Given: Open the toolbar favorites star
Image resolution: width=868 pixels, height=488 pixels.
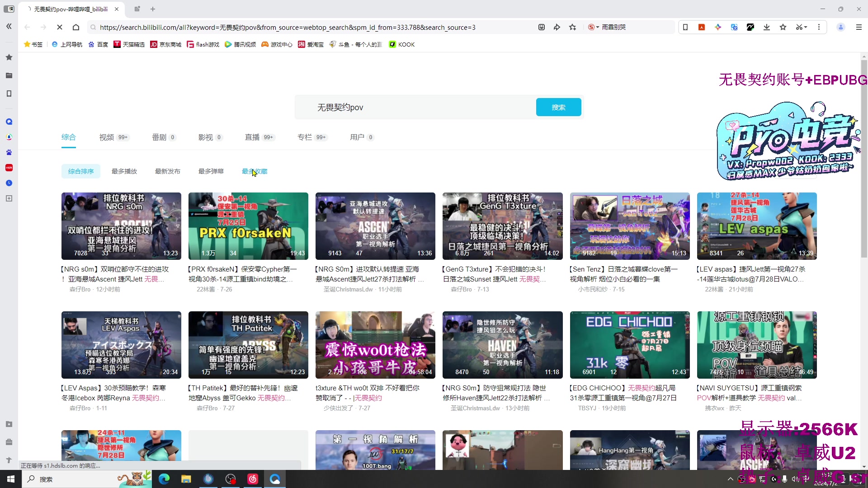Looking at the screenshot, I should coord(783,27).
